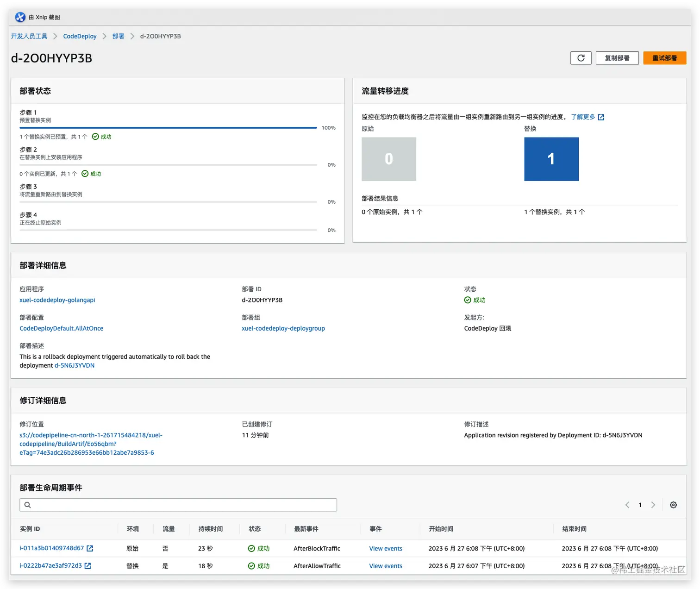Open the CodeDeployDefault.AllAtOnce configuration link
Screen dimensions: 700x589
pos(61,328)
